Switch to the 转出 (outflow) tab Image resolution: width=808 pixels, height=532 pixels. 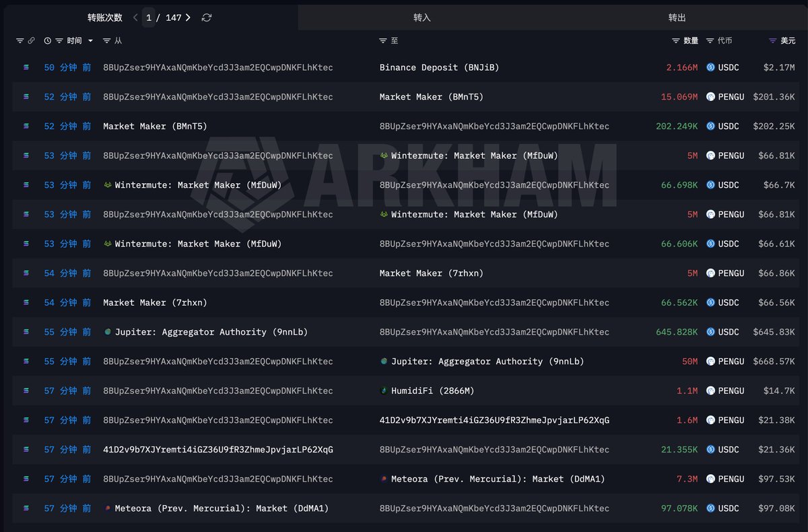(677, 18)
